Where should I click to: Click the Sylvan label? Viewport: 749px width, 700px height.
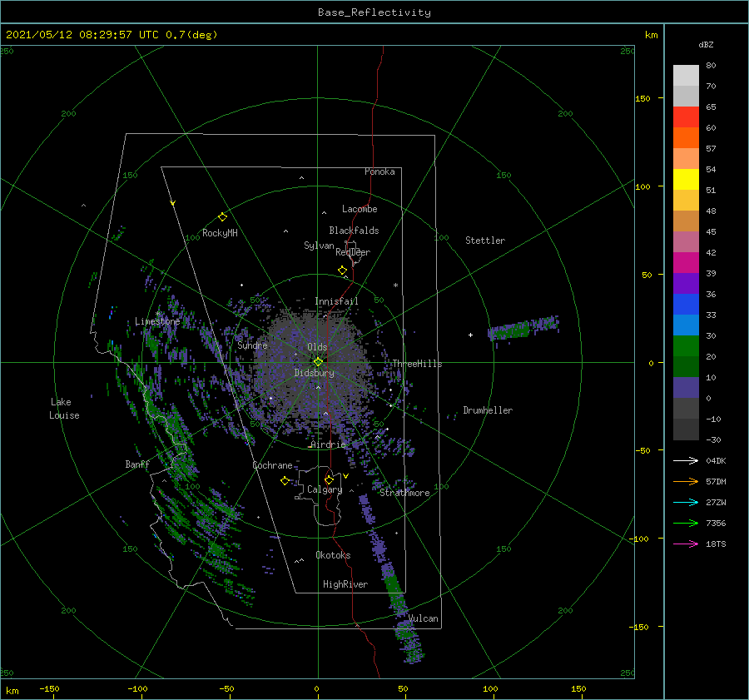click(319, 246)
